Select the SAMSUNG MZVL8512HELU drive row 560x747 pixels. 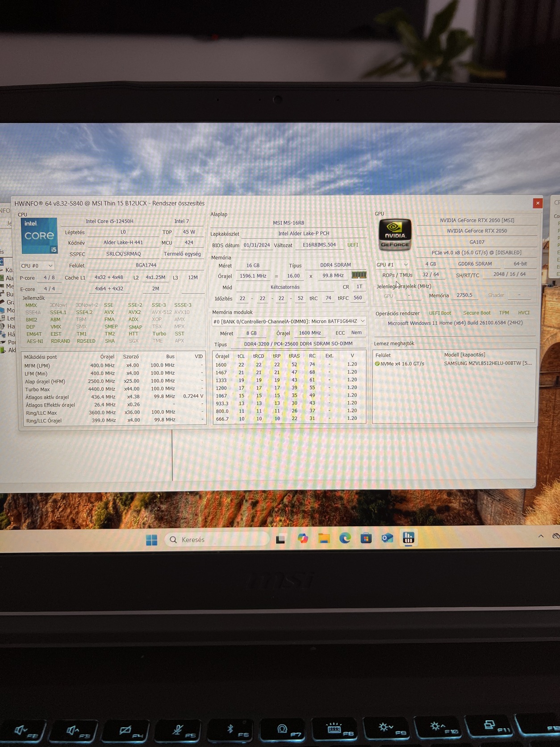point(454,363)
